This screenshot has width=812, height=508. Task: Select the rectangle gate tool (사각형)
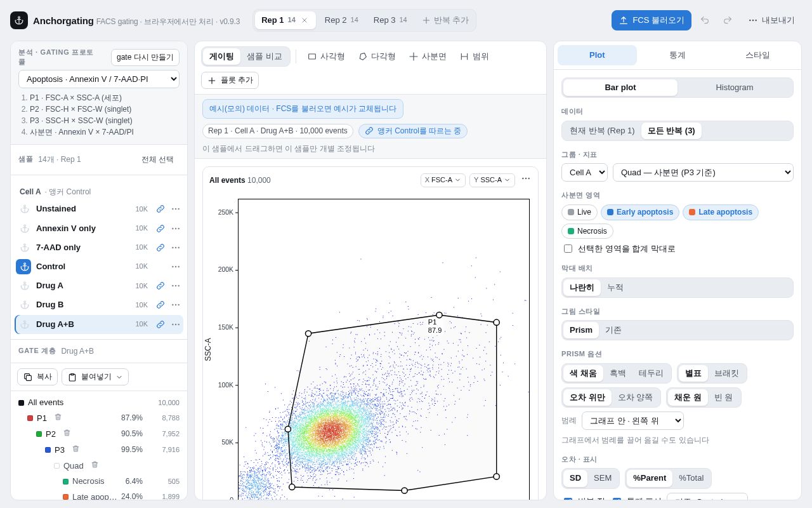point(327,57)
